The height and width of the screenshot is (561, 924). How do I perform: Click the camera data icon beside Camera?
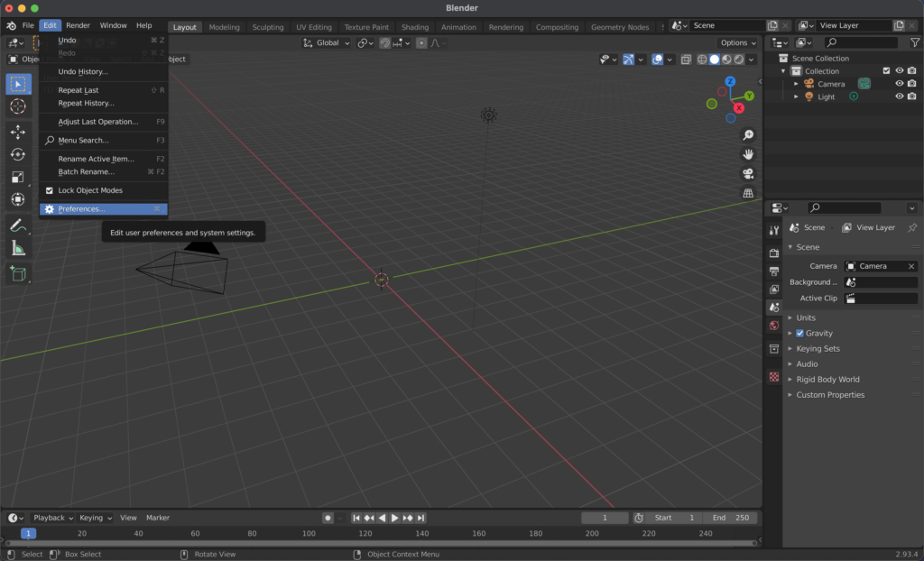tap(864, 84)
